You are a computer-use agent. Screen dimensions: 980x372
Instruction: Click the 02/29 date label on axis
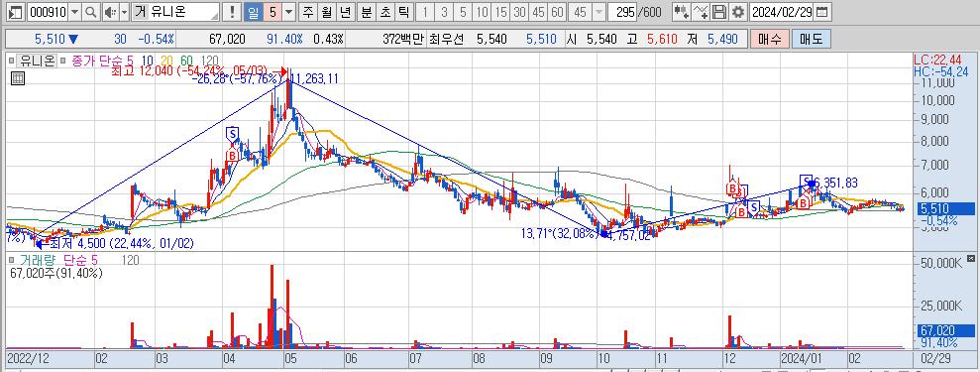click(x=935, y=359)
